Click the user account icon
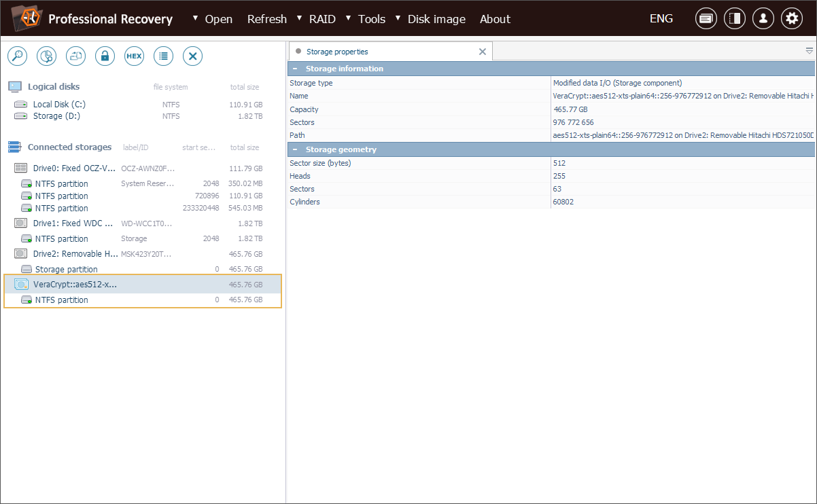This screenshot has height=504, width=817. pos(763,19)
